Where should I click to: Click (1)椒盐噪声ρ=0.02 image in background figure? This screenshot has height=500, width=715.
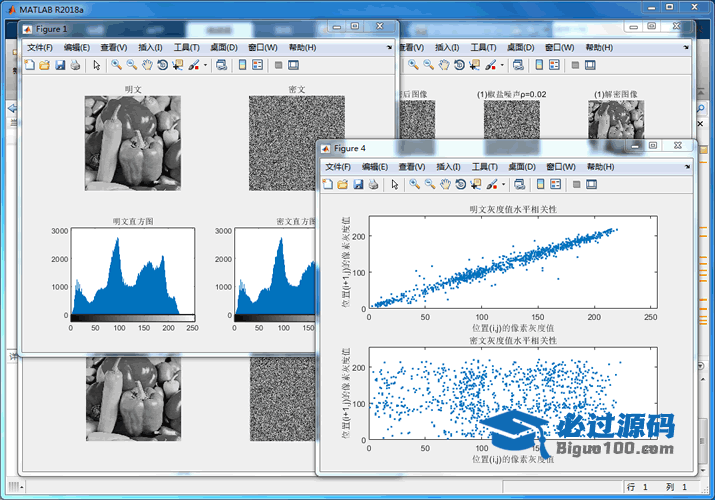pos(512,120)
